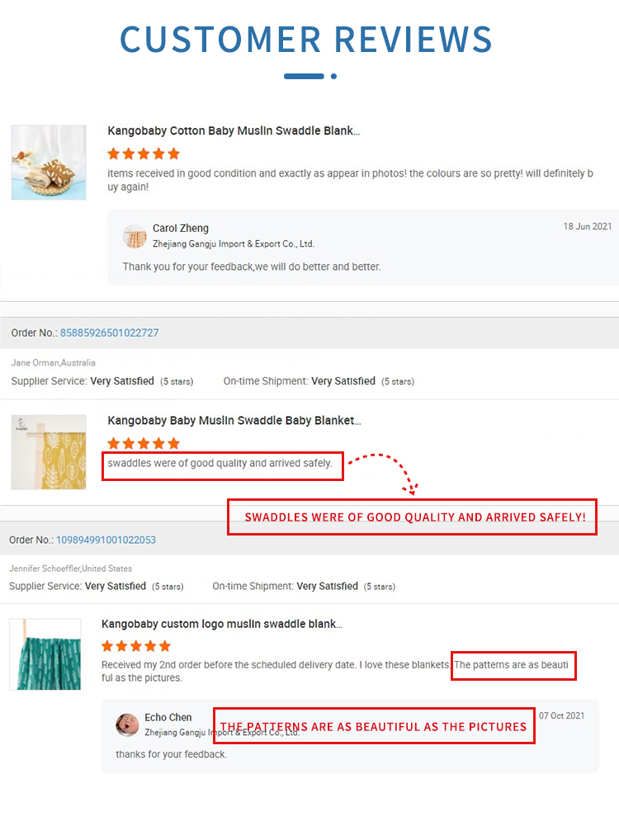This screenshot has width=619, height=840.
Task: Click star rating of custom logo review
Action: click(136, 646)
